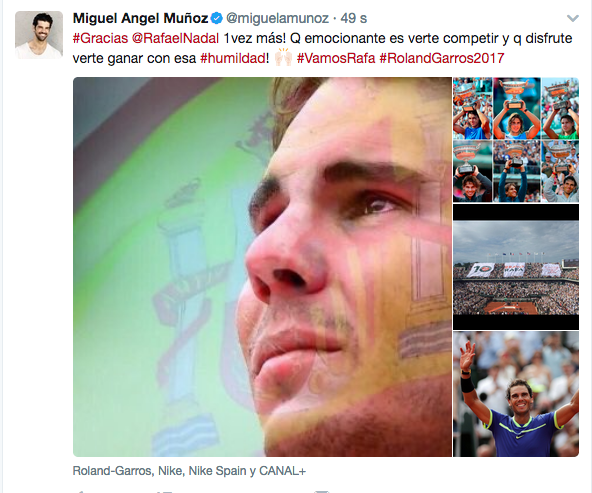Visit the @RafaelNadal mention

[176, 38]
